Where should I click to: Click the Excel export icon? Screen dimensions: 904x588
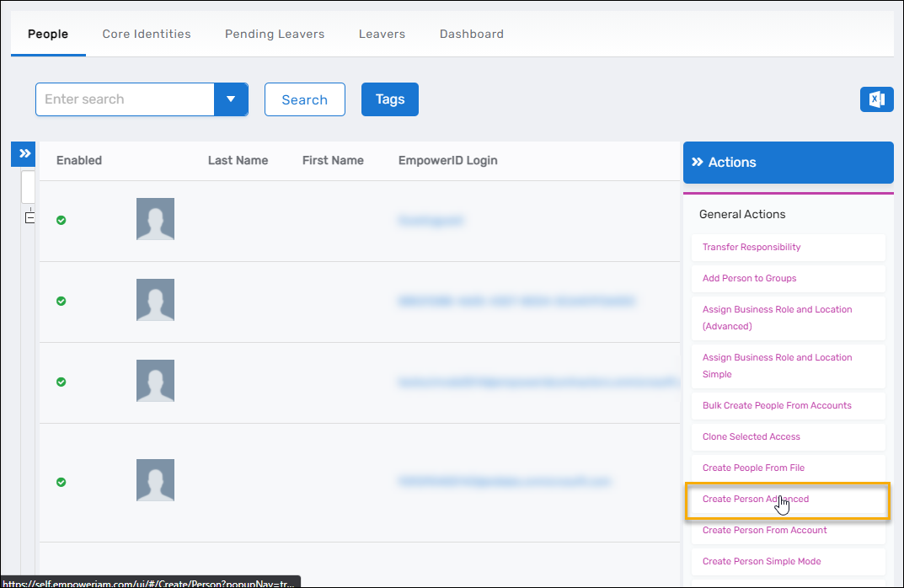[x=876, y=99]
